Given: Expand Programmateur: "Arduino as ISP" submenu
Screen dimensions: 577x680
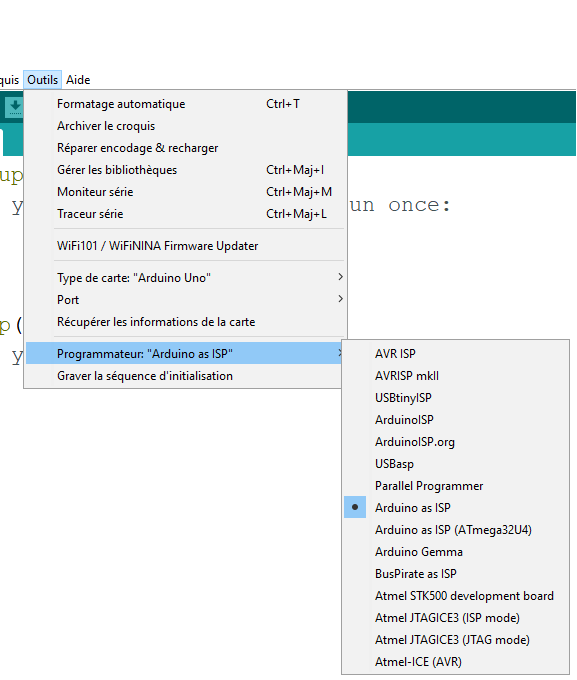Looking at the screenshot, I should coord(185,353).
